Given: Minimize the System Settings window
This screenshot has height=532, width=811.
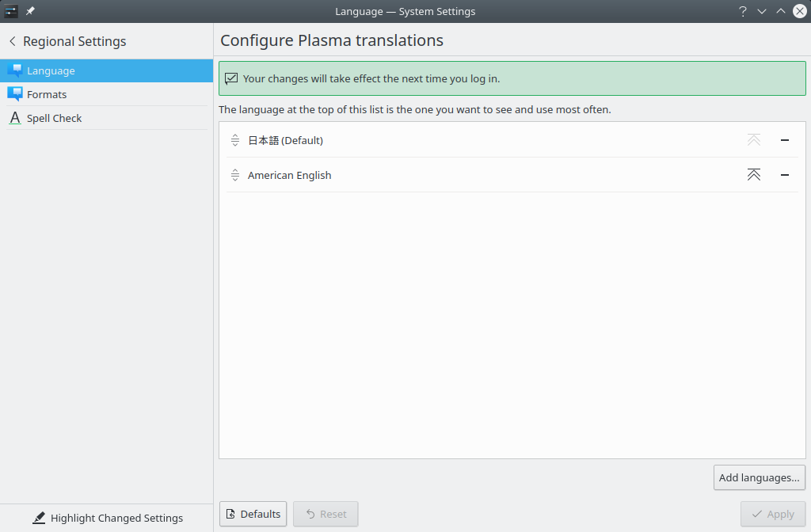Looking at the screenshot, I should point(762,11).
